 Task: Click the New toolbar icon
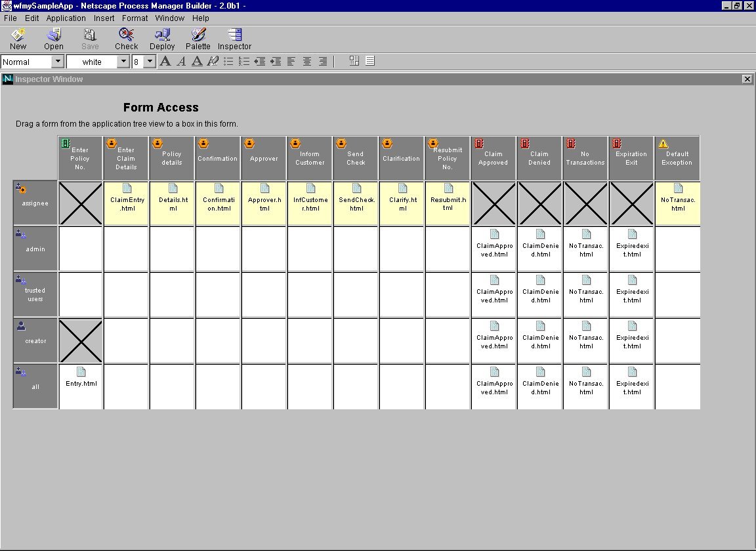click(18, 39)
